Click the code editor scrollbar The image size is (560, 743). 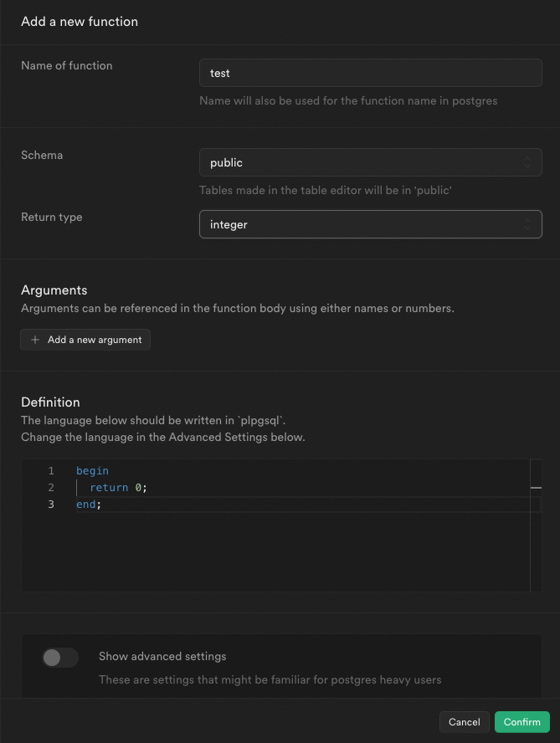pos(537,488)
